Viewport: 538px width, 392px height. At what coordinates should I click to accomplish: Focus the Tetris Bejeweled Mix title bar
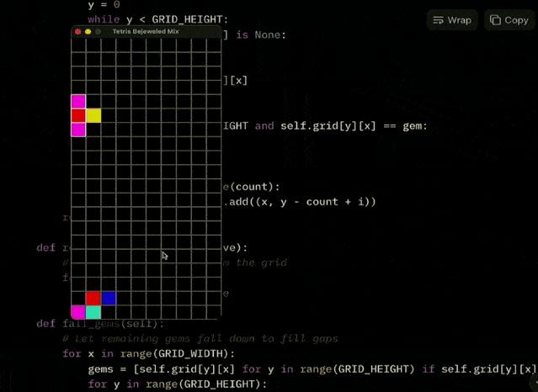tap(146, 31)
